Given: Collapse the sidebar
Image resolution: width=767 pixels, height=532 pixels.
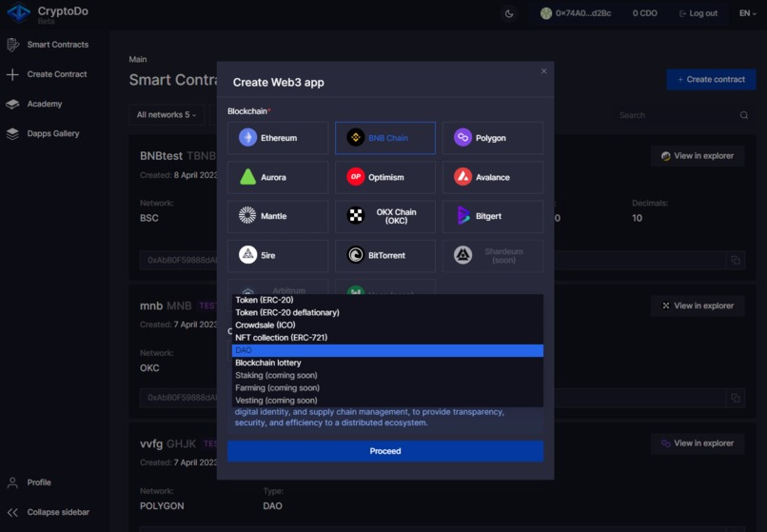Looking at the screenshot, I should coord(48,512).
